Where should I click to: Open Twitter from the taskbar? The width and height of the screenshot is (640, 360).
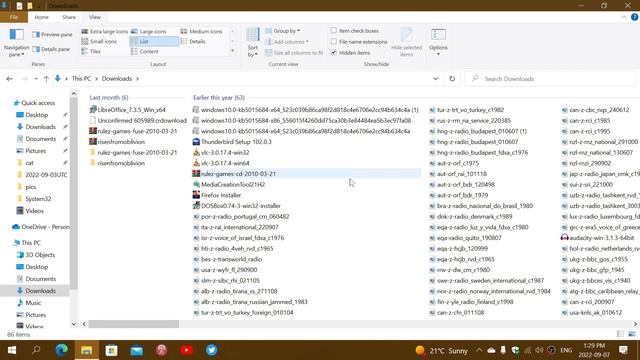pos(211,350)
